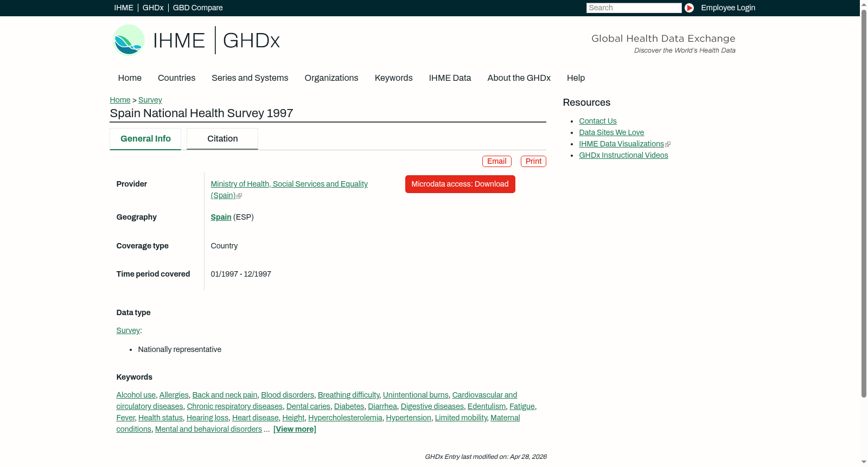The height and width of the screenshot is (467, 868).
Task: Open the Heart disease keyword
Action: 256,418
